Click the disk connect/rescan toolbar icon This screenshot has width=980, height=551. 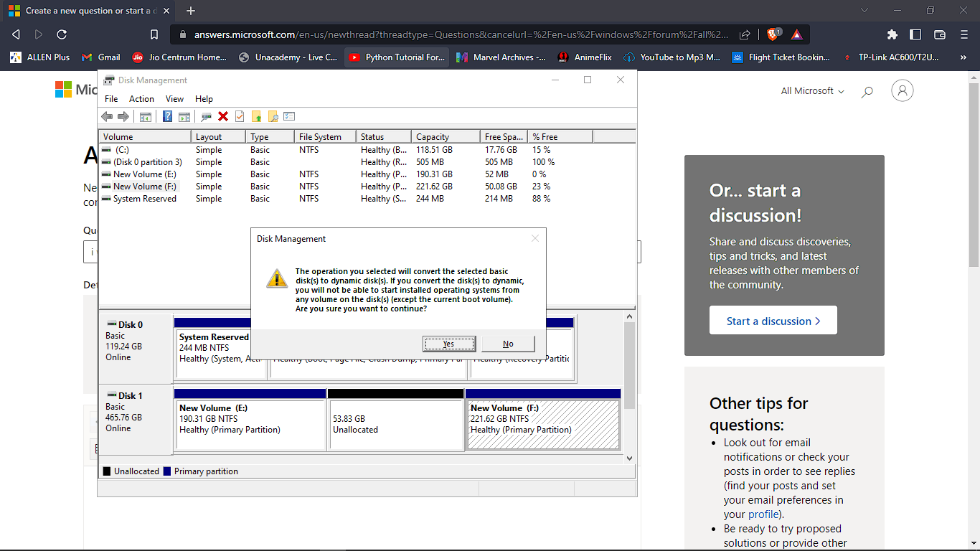[207, 116]
